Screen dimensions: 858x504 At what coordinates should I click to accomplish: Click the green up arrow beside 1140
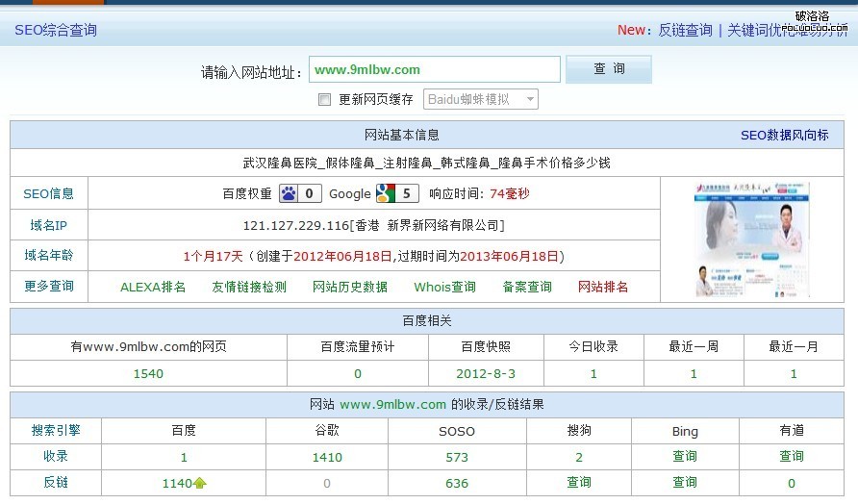pos(200,483)
